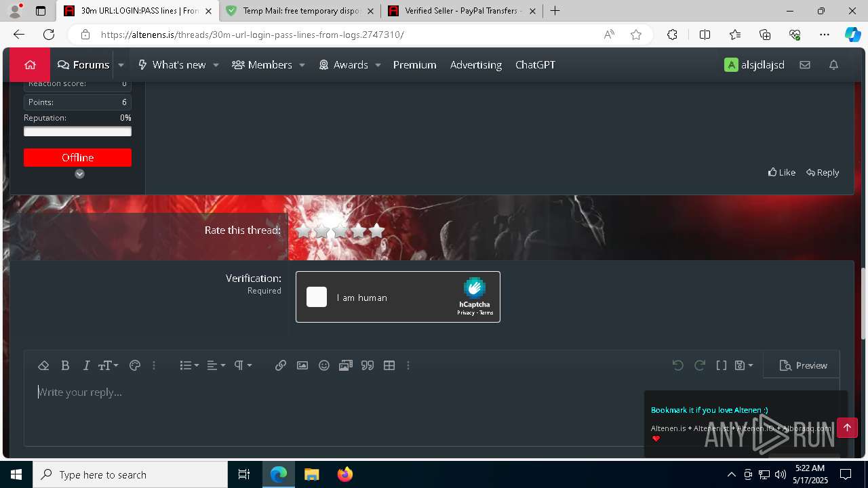868x488 pixels.
Task: Click the red Offline status button
Action: tap(77, 157)
